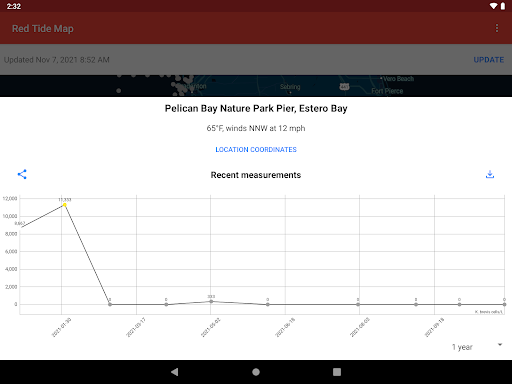Image resolution: width=512 pixels, height=384 pixels.
Task: Click the 10,000 y-axis label
Action: (10, 216)
